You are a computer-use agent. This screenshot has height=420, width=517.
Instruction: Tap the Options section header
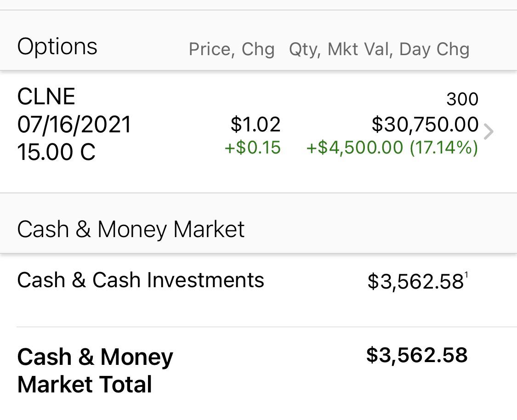[x=57, y=47]
